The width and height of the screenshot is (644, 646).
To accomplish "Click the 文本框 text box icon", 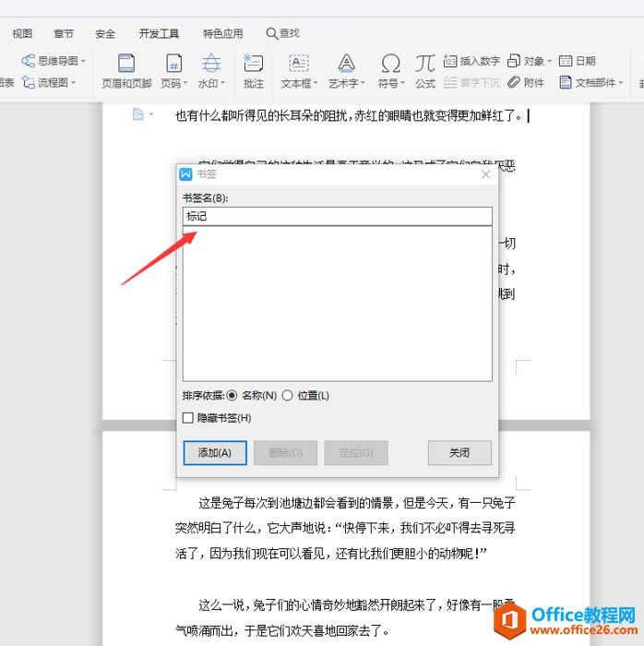I will coord(299,64).
